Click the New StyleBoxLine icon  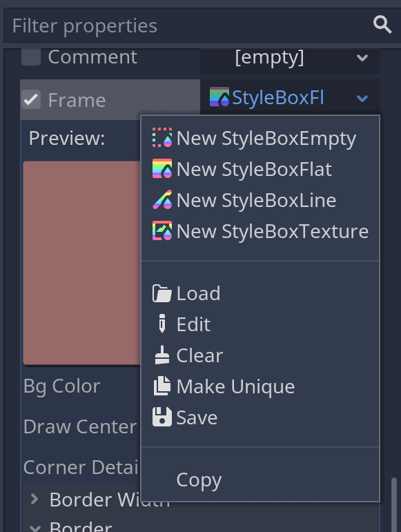tap(162, 199)
